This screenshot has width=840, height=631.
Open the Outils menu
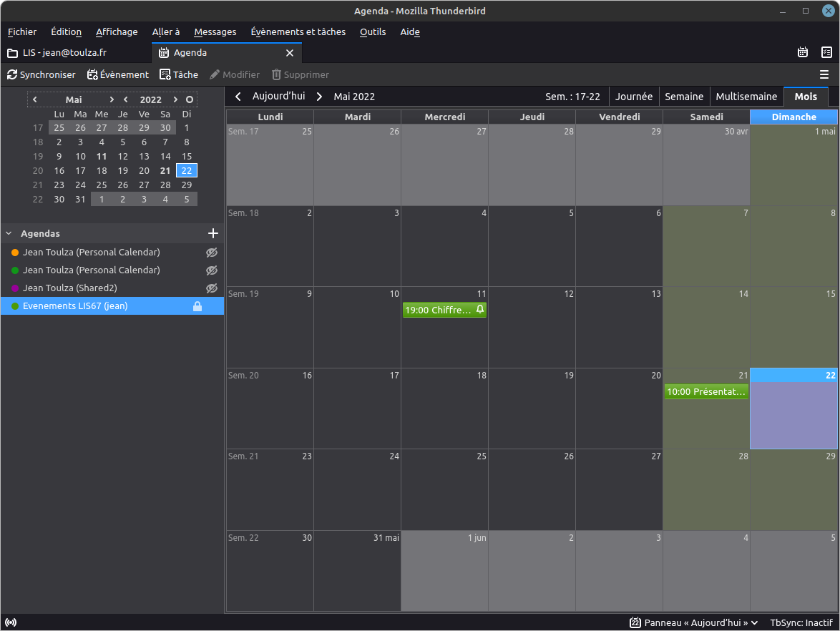[x=372, y=31]
